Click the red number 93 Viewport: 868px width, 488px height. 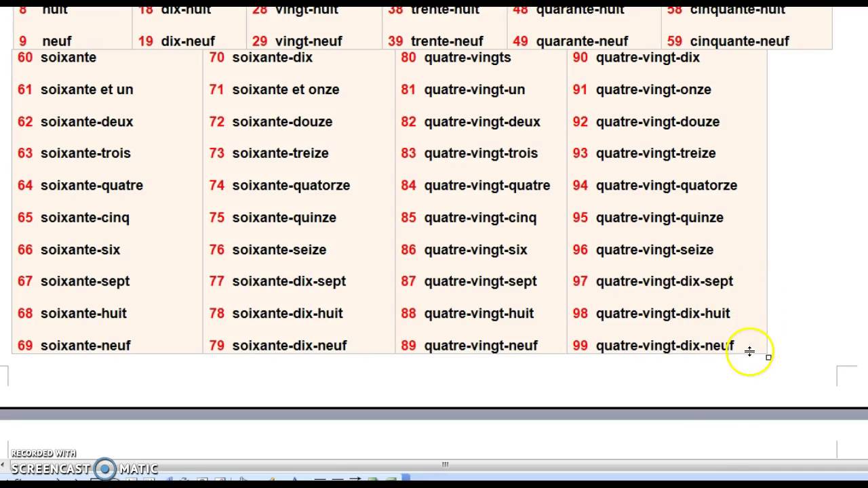click(580, 153)
